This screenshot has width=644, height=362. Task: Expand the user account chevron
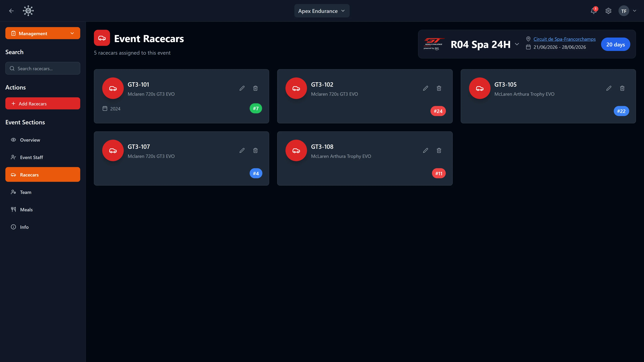[x=634, y=11]
